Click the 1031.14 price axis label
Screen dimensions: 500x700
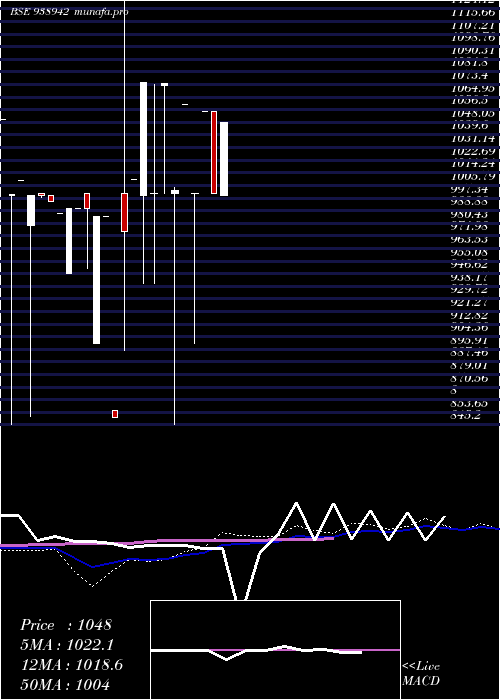[473, 139]
